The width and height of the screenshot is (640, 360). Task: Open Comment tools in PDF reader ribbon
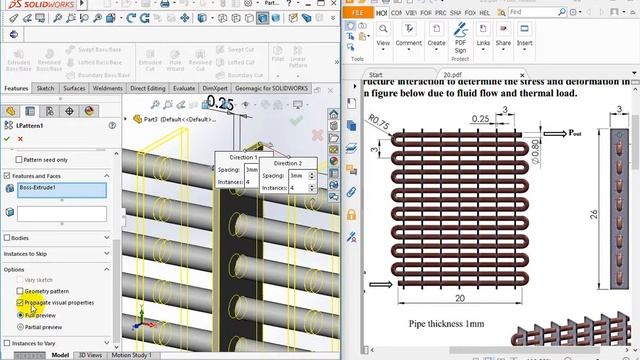tap(409, 37)
